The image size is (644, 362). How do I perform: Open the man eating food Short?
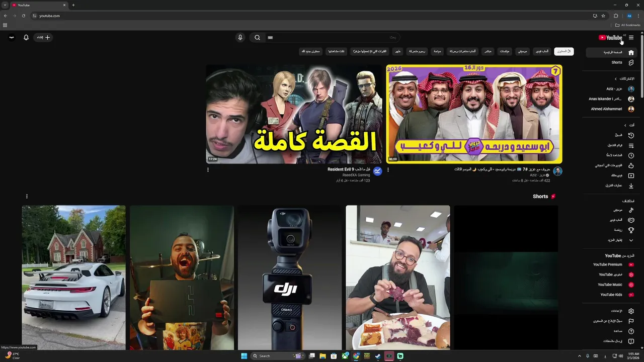[397, 277]
